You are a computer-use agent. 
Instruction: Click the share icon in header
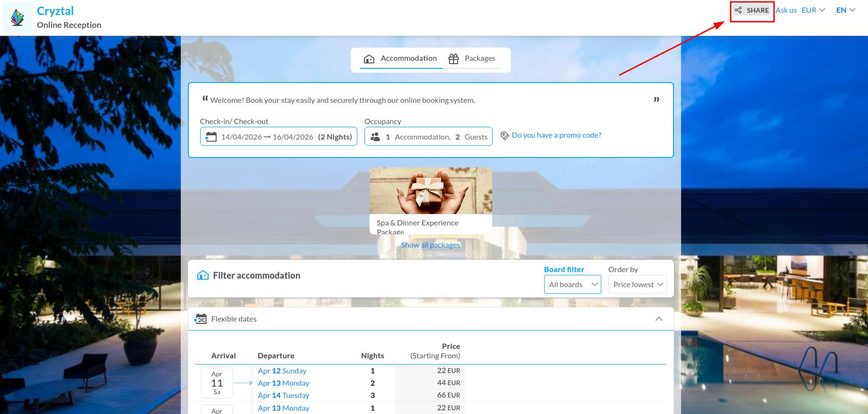coord(738,10)
